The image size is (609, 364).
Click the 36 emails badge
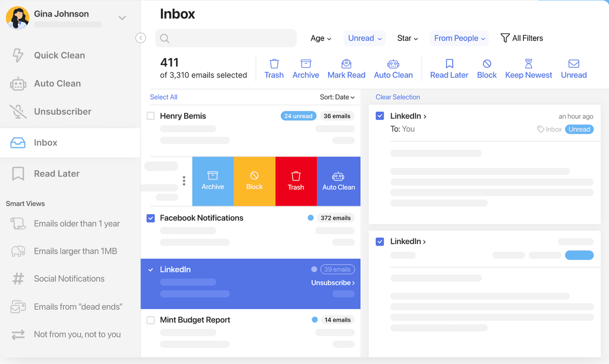tap(337, 116)
